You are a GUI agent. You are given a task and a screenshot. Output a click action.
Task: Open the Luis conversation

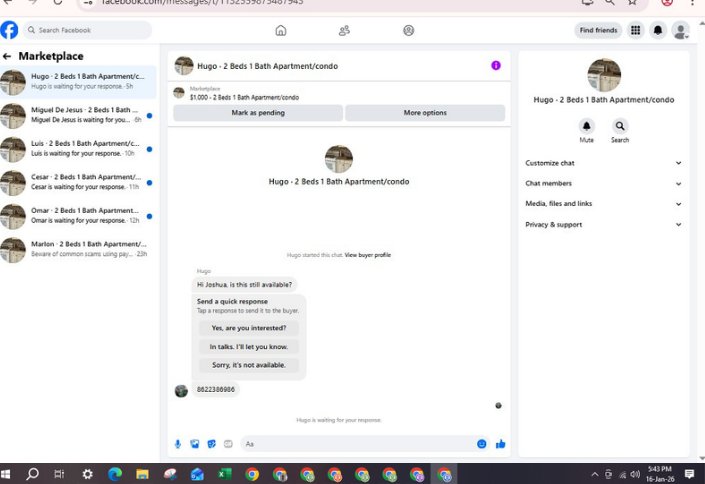pyautogui.click(x=78, y=149)
